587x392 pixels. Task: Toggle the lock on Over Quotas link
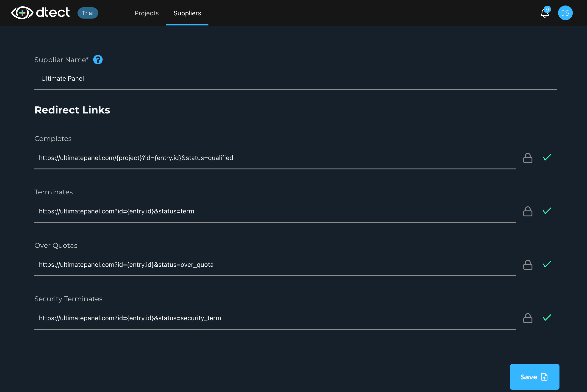coord(528,265)
